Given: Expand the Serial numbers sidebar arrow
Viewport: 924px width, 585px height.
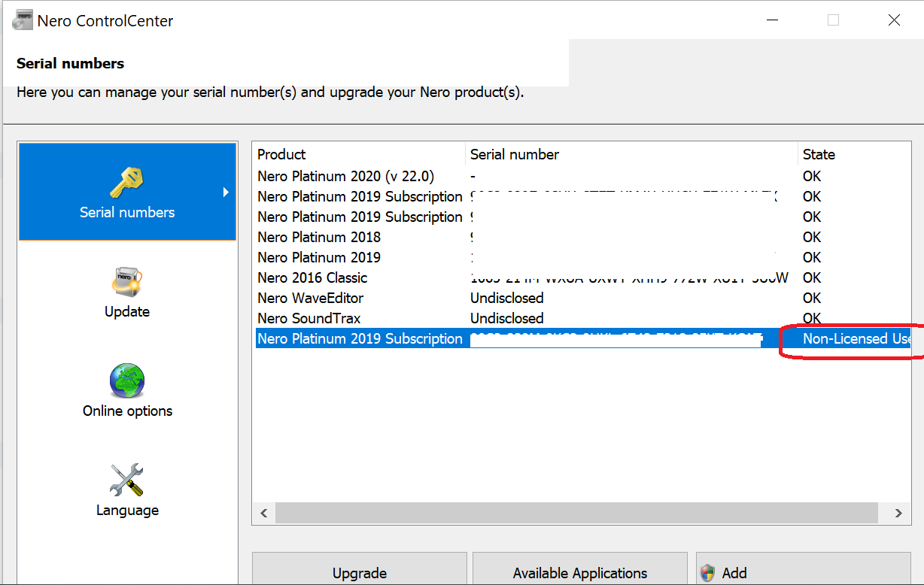Looking at the screenshot, I should 226,192.
